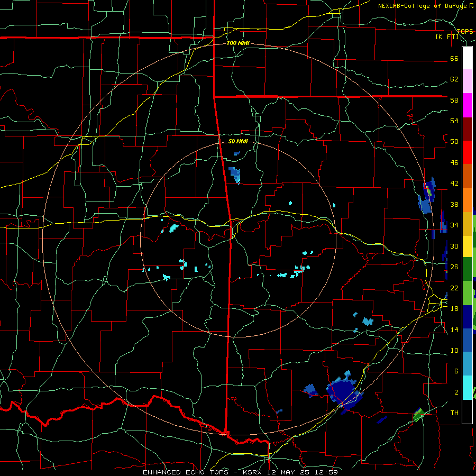Select the navy blue legend swatch

coord(467,317)
